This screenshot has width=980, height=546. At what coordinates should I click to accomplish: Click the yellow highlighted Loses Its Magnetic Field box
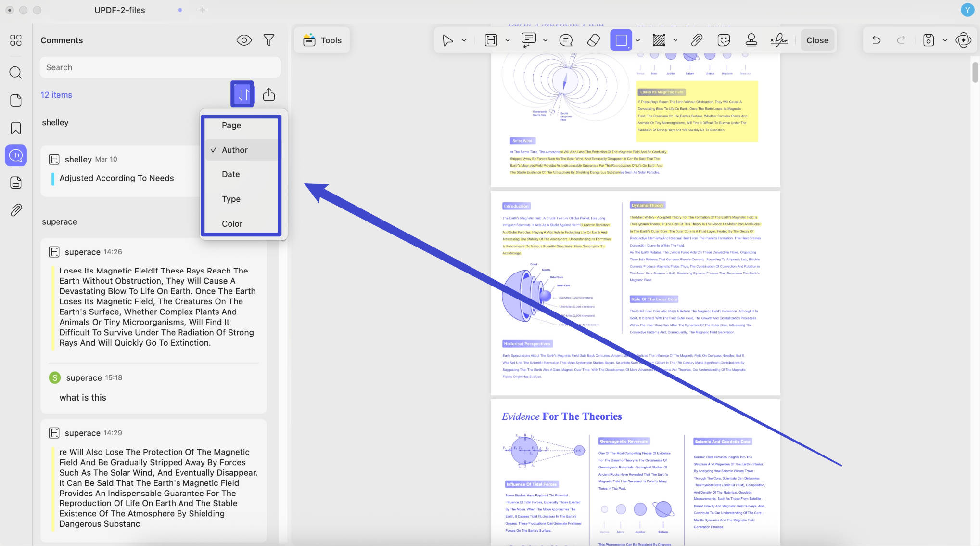[697, 112]
